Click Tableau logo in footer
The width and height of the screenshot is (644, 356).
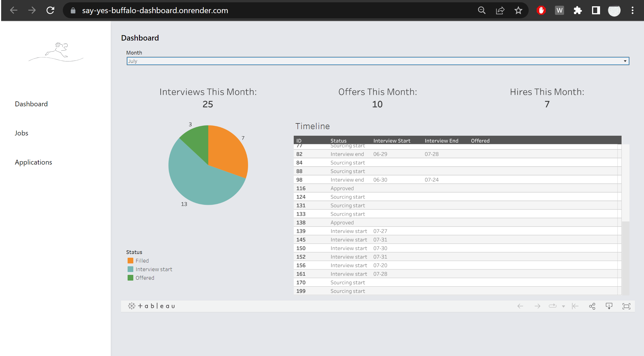(x=152, y=306)
